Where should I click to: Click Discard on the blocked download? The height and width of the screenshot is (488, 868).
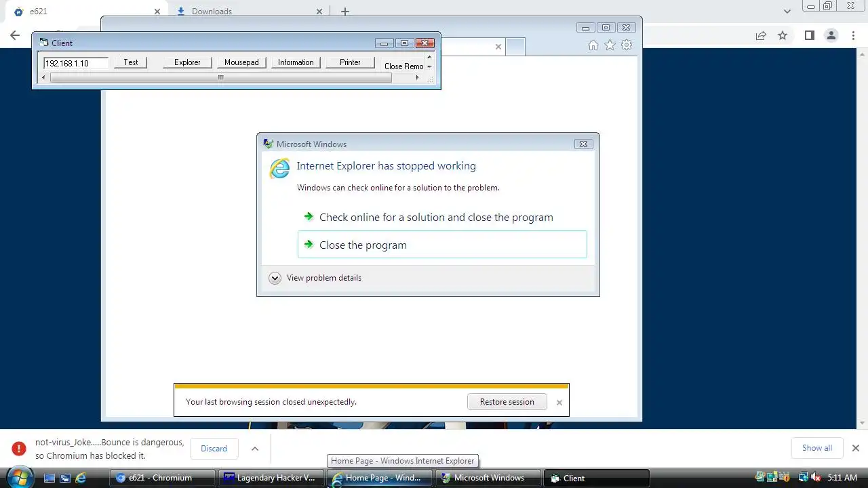click(x=214, y=449)
